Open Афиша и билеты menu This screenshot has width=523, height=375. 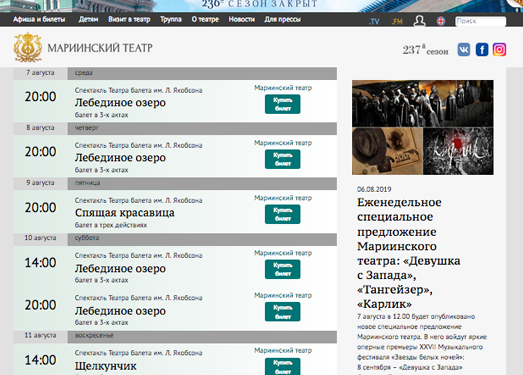point(39,19)
